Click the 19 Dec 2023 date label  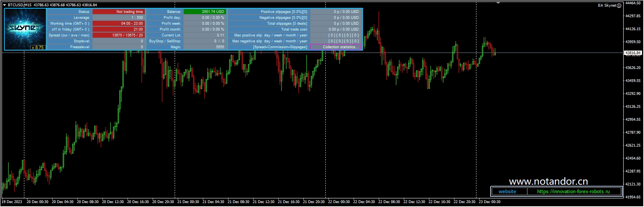[x=12, y=202]
